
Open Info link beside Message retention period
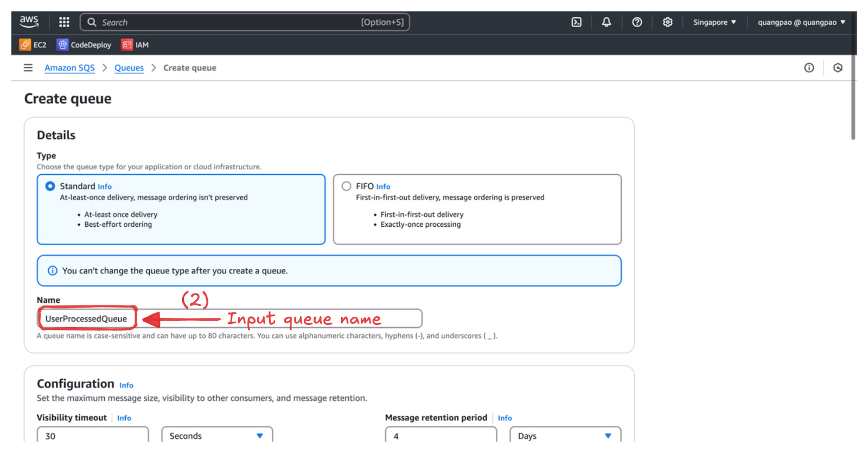pos(505,418)
